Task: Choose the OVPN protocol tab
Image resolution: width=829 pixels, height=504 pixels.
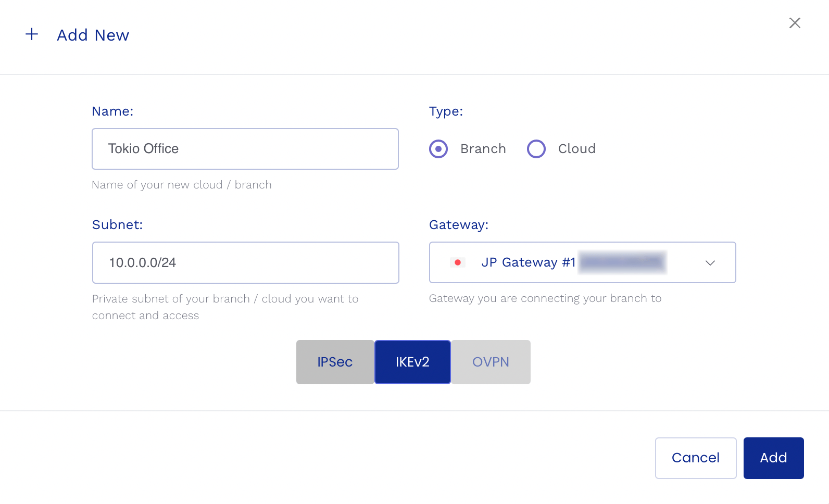Action: (x=491, y=362)
